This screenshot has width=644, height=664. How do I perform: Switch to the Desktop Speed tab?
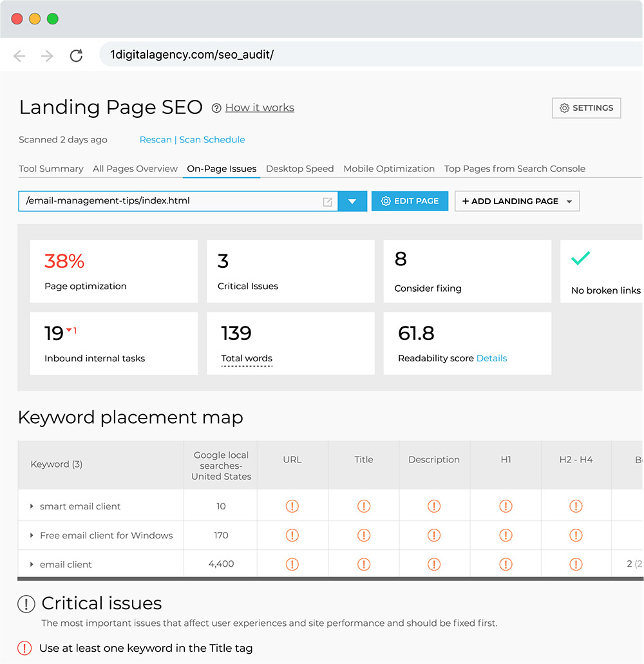[x=299, y=169]
